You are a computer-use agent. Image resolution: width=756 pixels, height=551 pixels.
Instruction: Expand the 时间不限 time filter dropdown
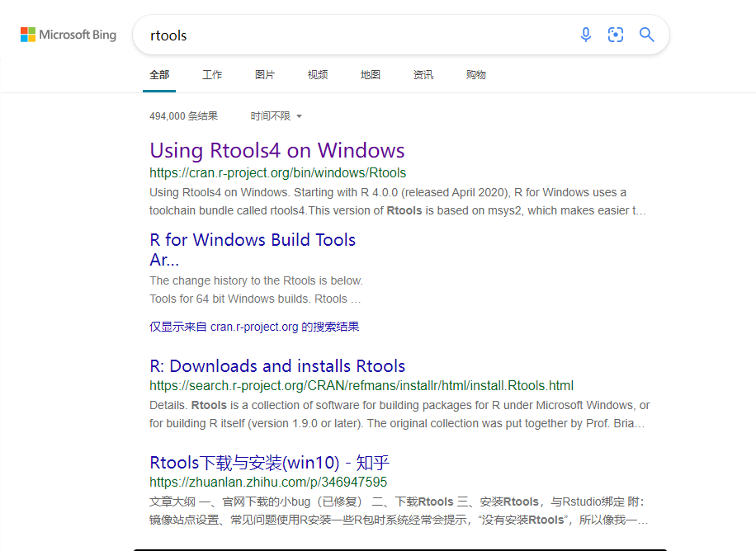click(x=276, y=116)
